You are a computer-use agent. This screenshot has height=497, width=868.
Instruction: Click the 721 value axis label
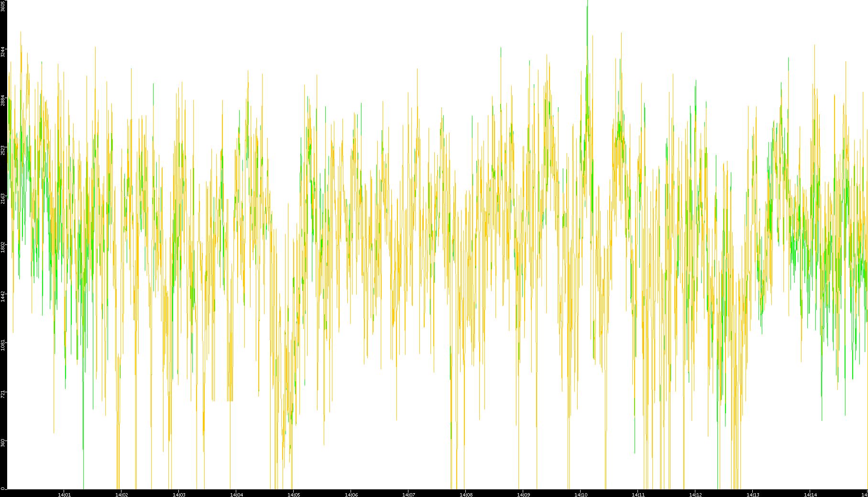3,394
